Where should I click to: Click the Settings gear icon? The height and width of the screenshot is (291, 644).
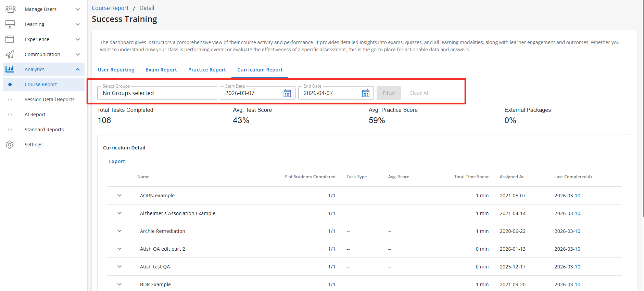pyautogui.click(x=10, y=145)
